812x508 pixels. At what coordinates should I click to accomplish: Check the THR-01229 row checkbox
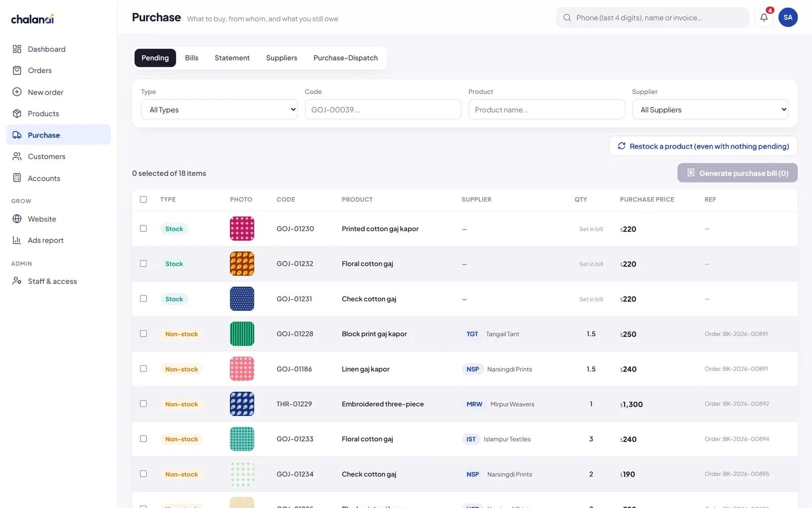[x=144, y=404]
